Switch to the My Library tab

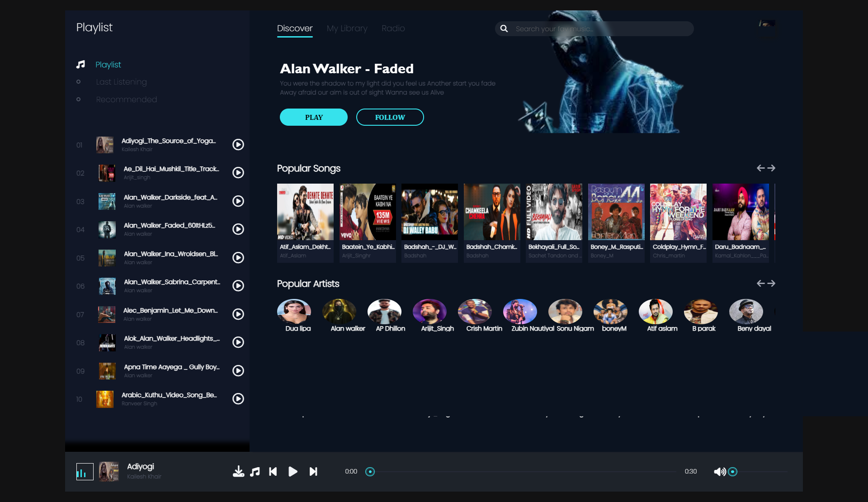347,28
